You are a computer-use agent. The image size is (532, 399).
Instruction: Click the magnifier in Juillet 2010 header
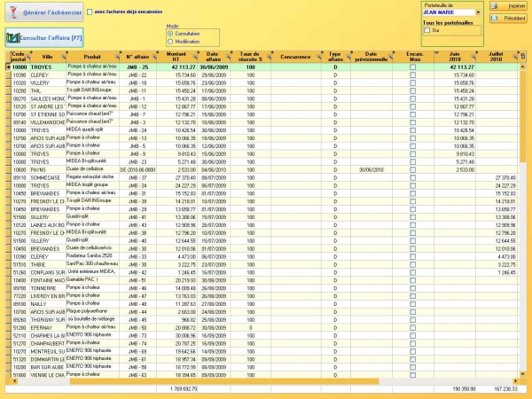click(x=515, y=57)
